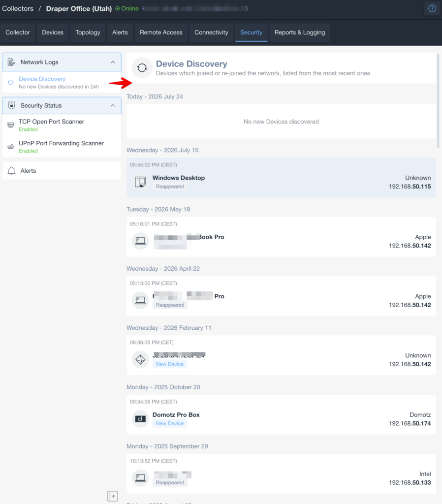Viewport: 442px width, 504px height.
Task: Collapse sidebar with the panel toggle icon
Action: [113, 496]
